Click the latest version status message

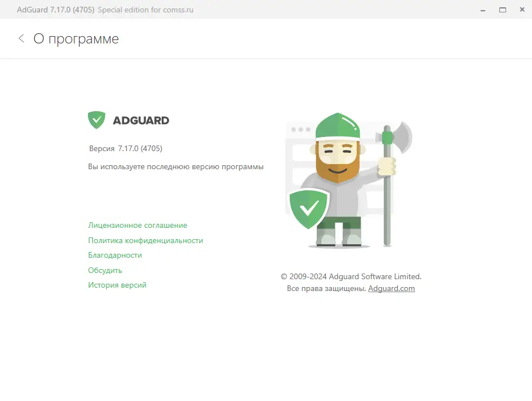coord(176,167)
